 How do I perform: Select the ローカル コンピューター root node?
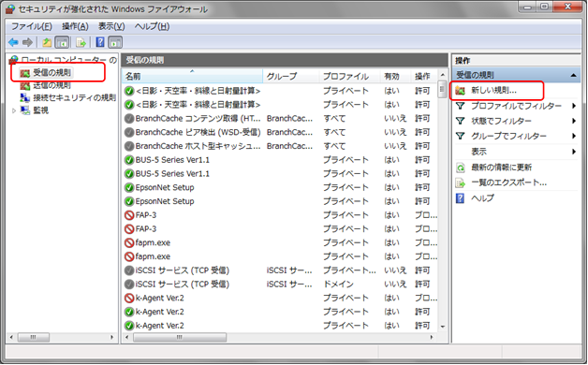(x=68, y=60)
